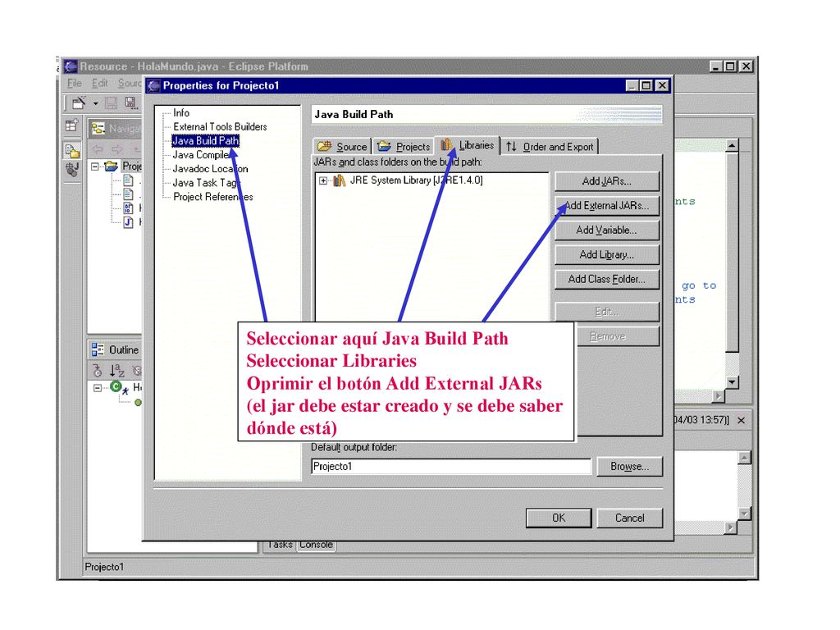The height and width of the screenshot is (630, 840).
Task: Select the green method dot in Outline
Action: point(138,402)
